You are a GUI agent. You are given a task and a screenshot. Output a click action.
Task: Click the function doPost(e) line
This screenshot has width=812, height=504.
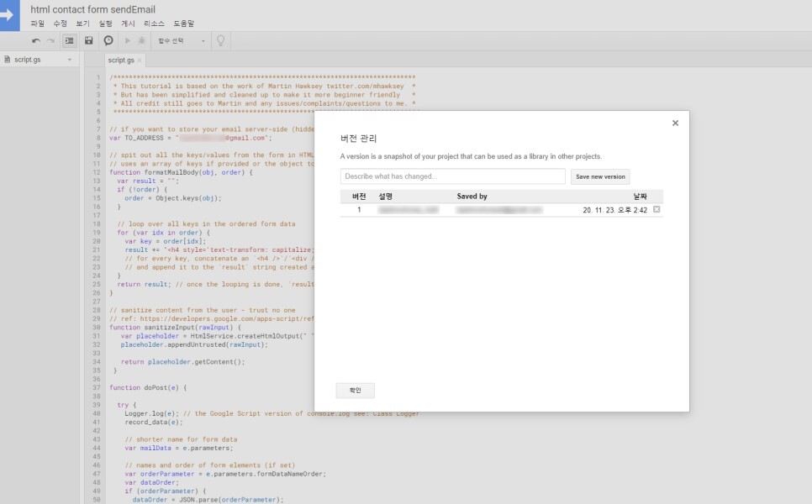pyautogui.click(x=148, y=387)
